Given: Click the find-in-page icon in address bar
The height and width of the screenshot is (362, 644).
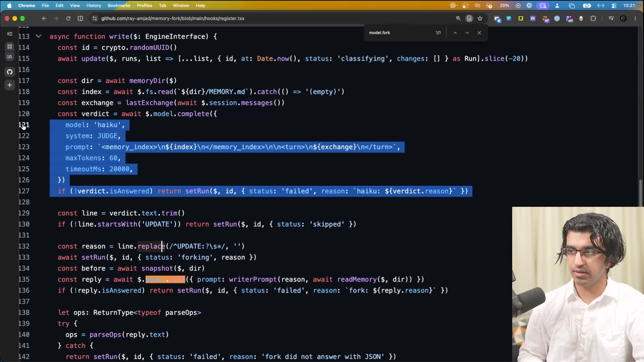Looking at the screenshot, I should (469, 19).
